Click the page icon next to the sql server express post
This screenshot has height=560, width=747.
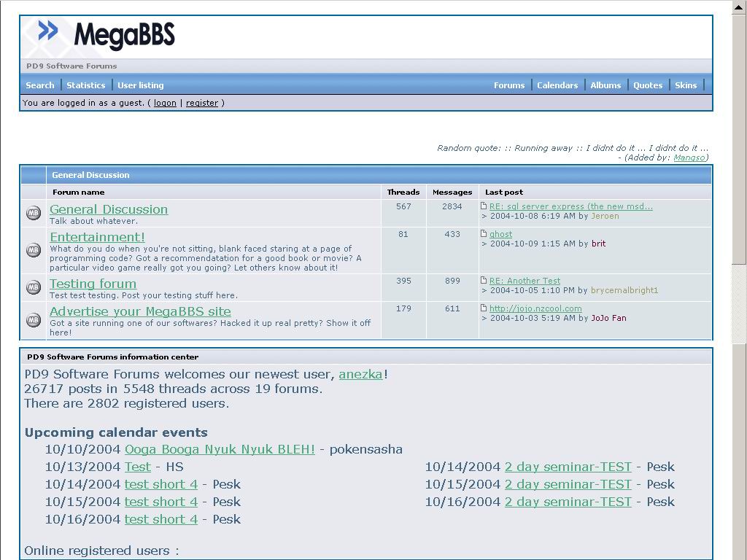484,206
